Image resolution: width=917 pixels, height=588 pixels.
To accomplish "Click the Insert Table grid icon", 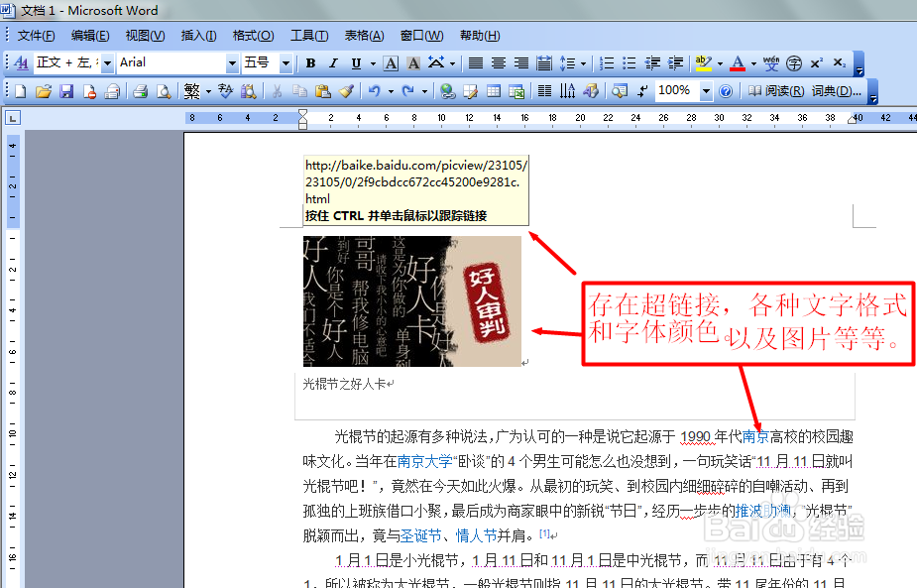I will tap(494, 91).
